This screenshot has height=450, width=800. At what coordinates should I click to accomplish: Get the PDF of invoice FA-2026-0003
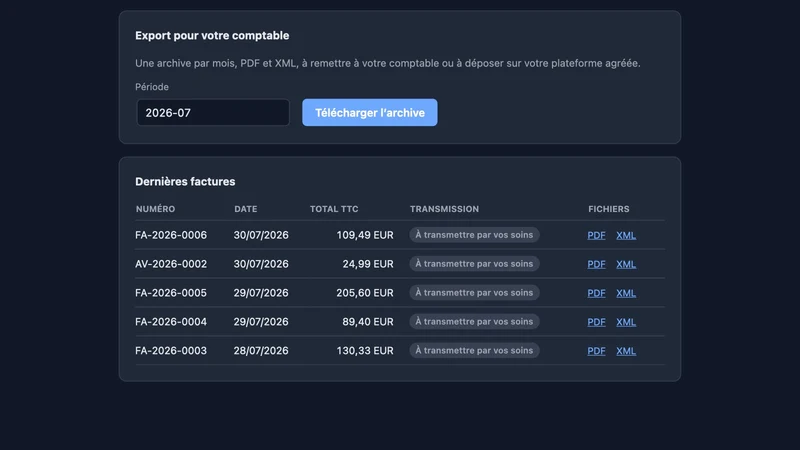point(596,351)
